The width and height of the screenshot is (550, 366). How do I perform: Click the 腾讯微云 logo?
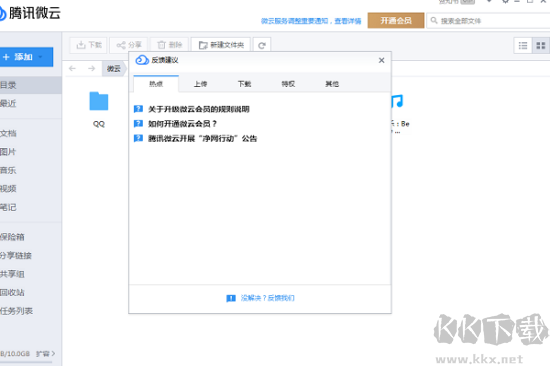pos(30,13)
